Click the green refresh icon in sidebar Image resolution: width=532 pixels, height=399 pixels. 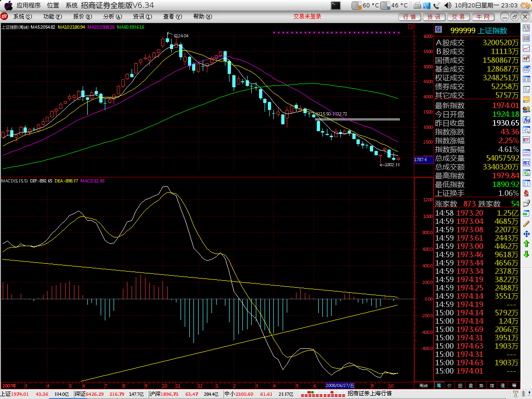click(x=526, y=173)
